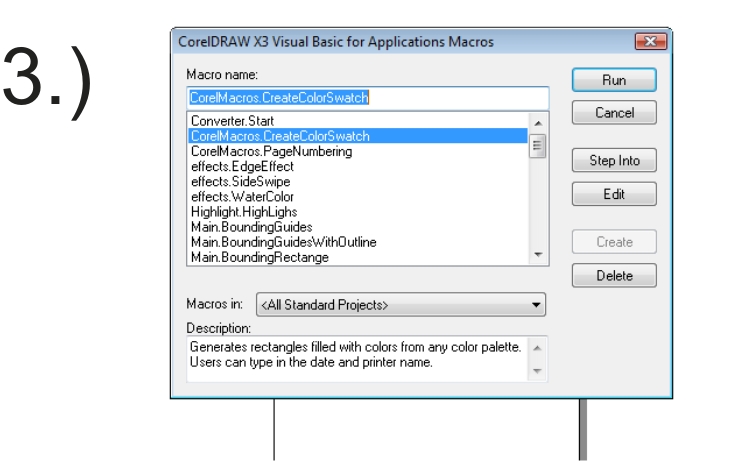Click macro list scroll down arrow

coord(538,255)
